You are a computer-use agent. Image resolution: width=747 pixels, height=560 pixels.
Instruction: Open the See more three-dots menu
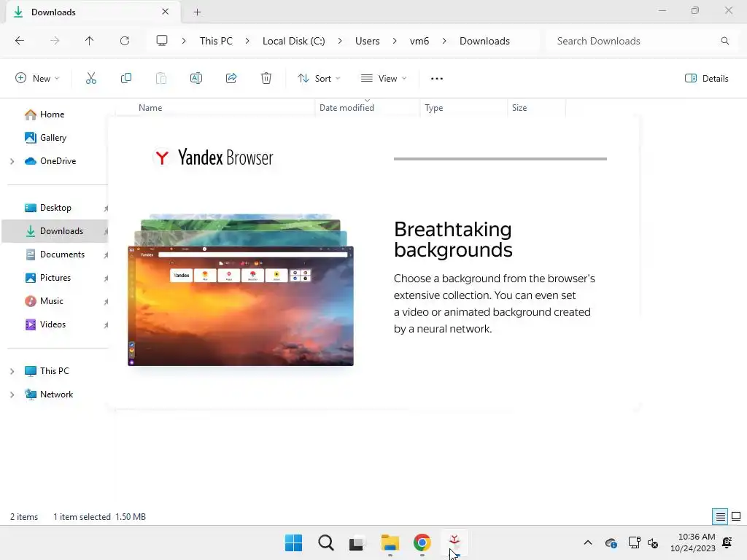(437, 79)
